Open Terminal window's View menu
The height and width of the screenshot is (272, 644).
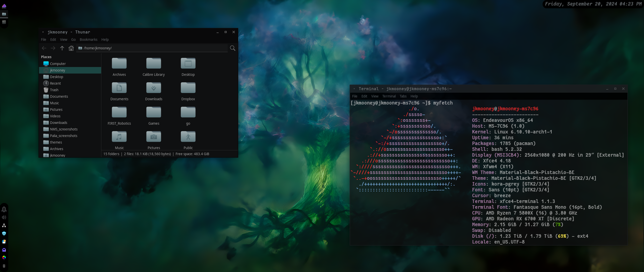[375, 96]
